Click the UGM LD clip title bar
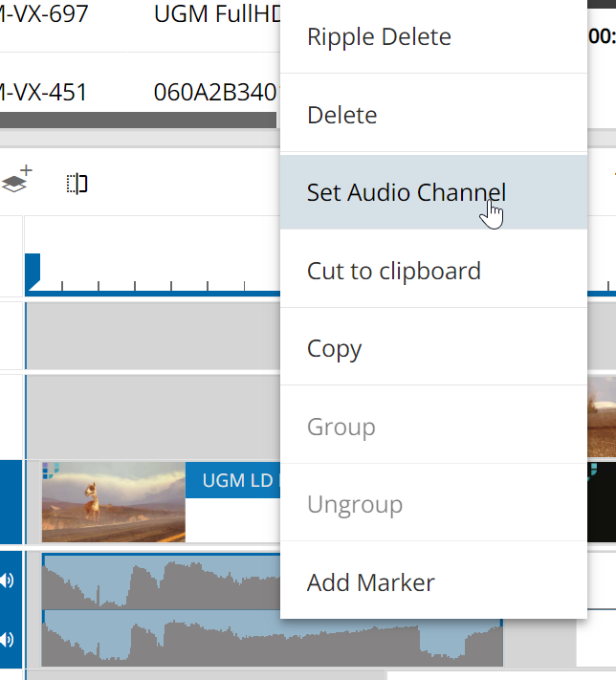 [x=231, y=481]
